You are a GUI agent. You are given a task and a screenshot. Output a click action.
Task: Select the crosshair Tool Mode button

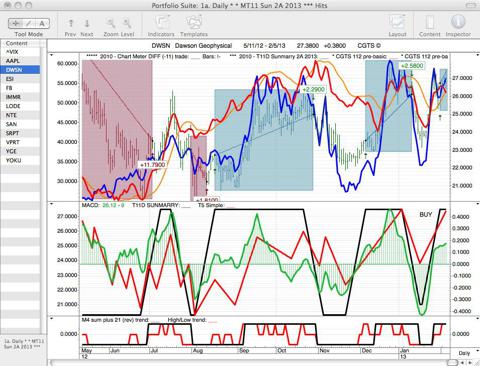click(x=15, y=23)
